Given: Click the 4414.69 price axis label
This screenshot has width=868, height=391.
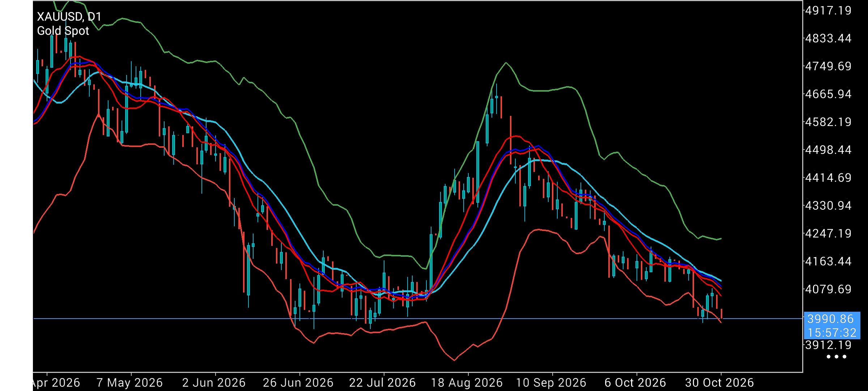Looking at the screenshot, I should (828, 178).
